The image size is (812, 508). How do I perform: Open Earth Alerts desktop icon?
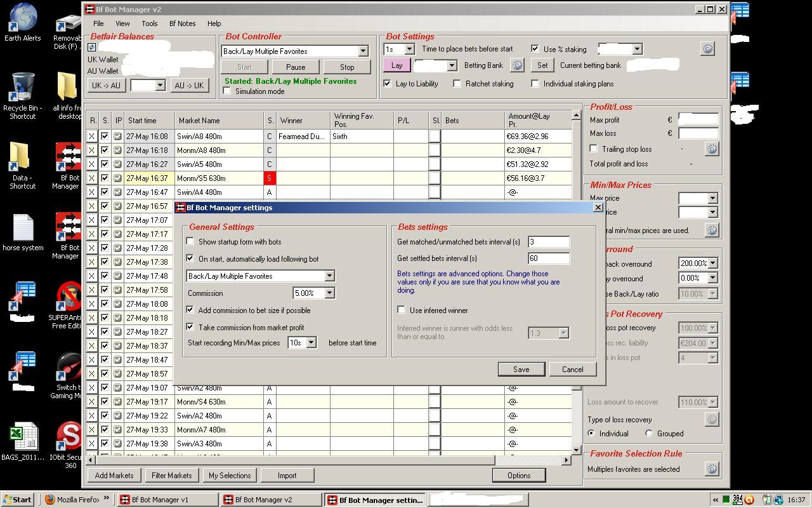(23, 22)
